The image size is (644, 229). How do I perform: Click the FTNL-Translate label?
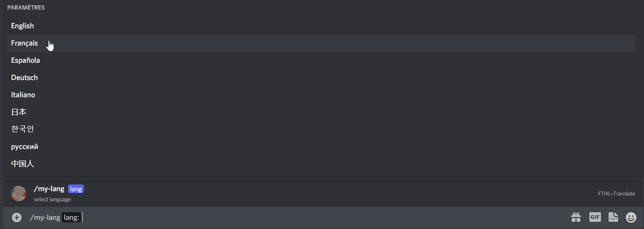click(616, 194)
